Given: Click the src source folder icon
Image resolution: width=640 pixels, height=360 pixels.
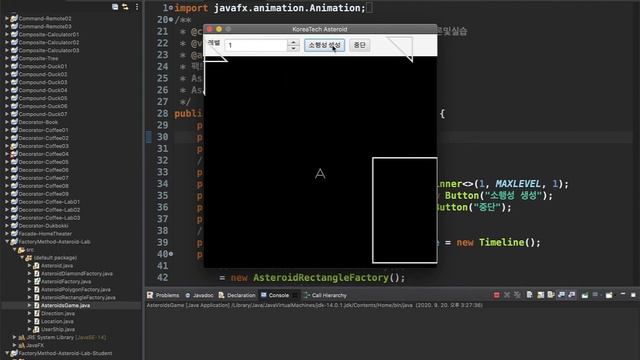Looking at the screenshot, I should (x=21, y=250).
